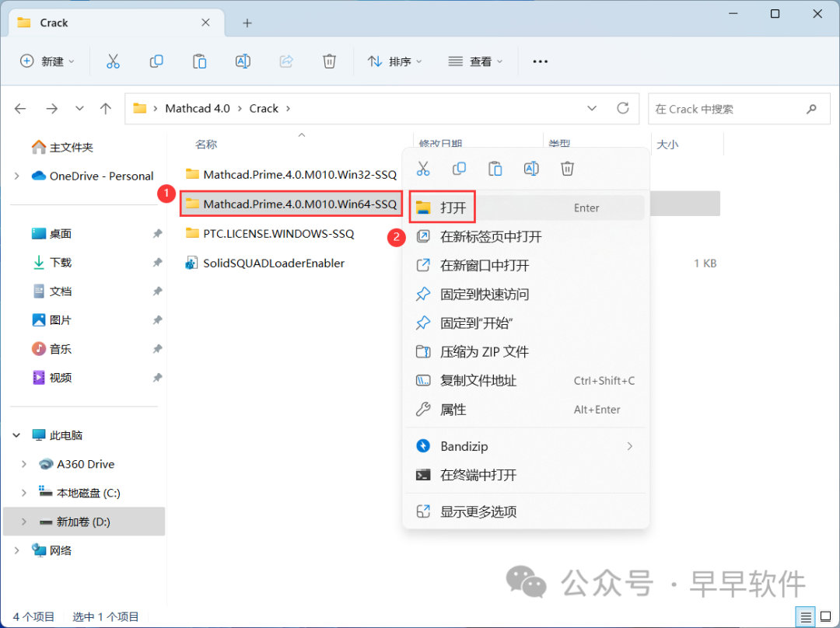Unpin the 视频 quick access item
The width and height of the screenshot is (840, 628).
[157, 378]
